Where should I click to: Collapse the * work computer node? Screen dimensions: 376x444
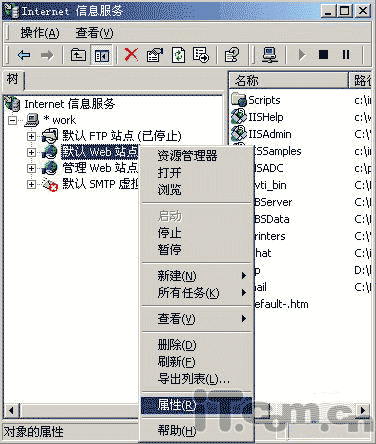(x=12, y=120)
